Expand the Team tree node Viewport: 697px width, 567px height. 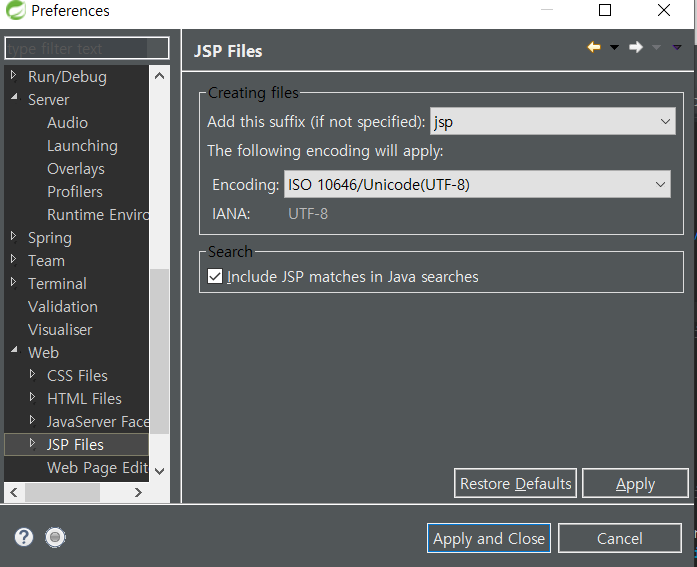[x=13, y=259]
